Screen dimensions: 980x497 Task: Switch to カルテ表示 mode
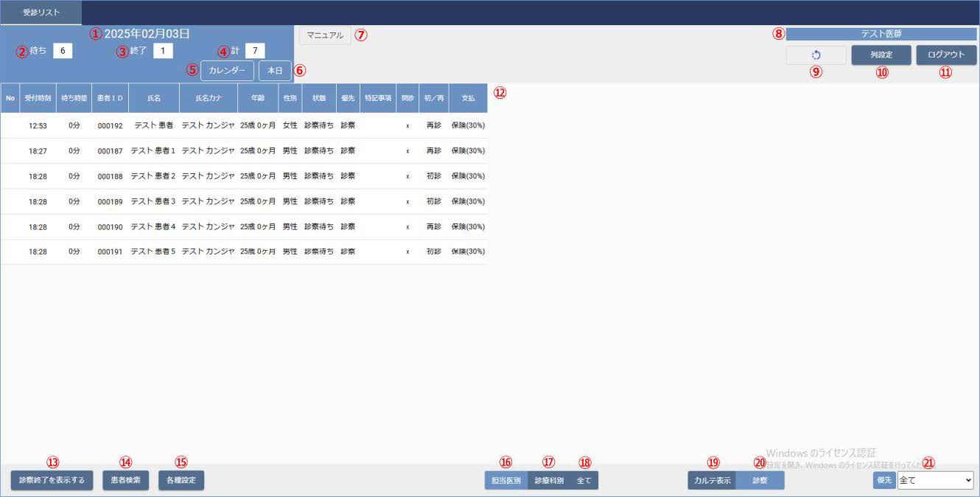click(712, 481)
